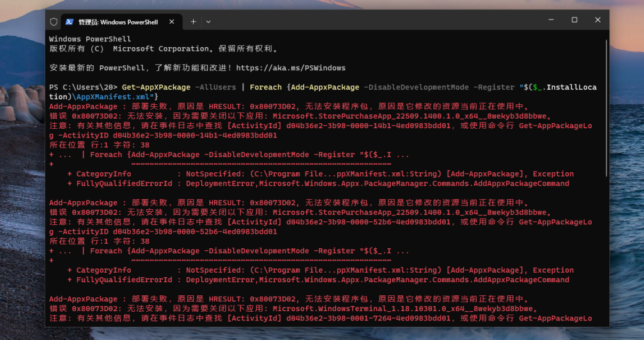The image size is (644, 340).
Task: Click 'Microsoft.WindowsTerminal_1.18.10301.0_x64__8wekyb3d8bbwe' text
Action: (x=403, y=309)
